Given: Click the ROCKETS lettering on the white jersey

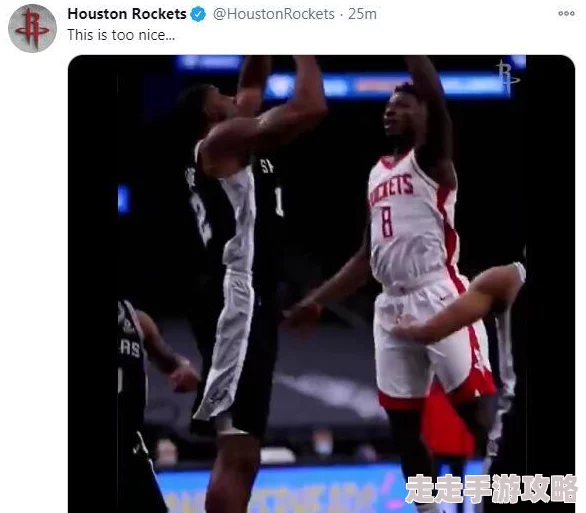Looking at the screenshot, I should 391,189.
